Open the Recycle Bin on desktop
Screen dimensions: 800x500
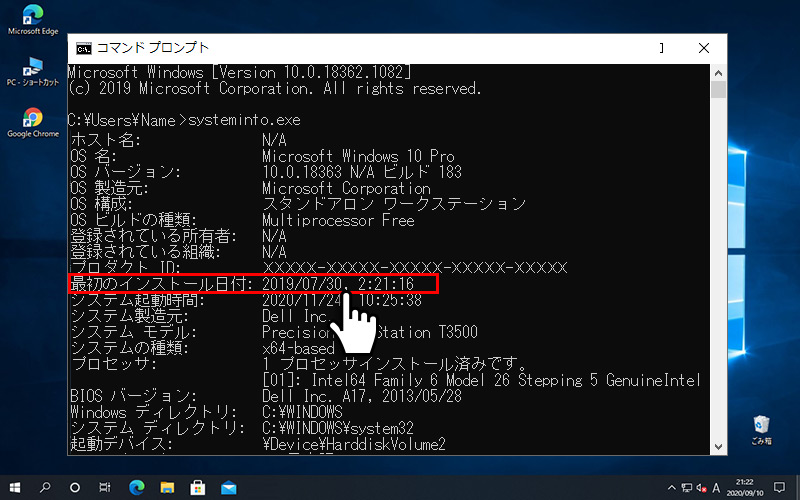coord(761,430)
